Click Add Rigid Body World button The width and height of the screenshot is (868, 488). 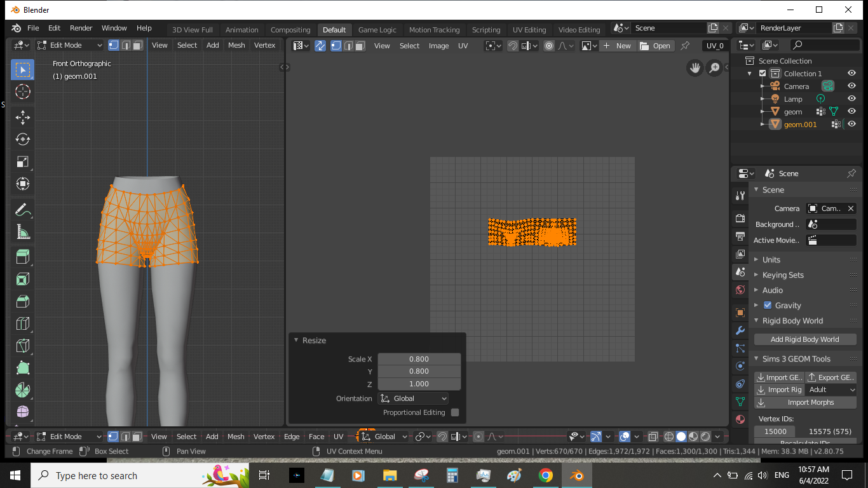click(804, 339)
